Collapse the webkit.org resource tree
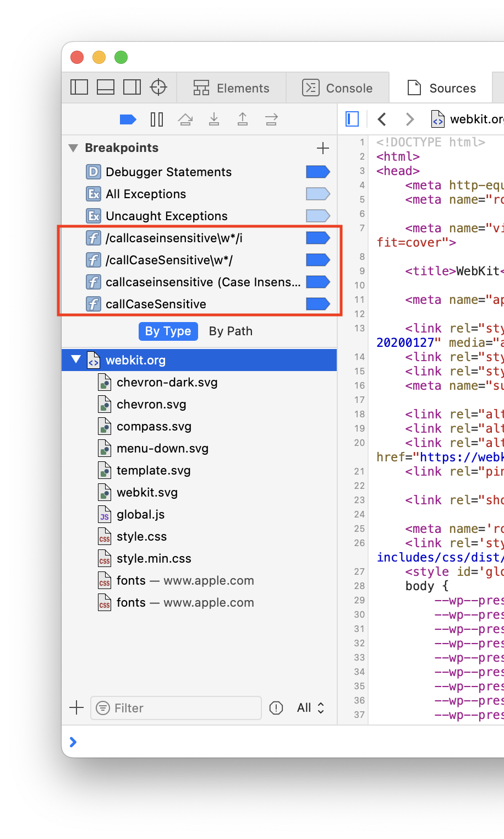This screenshot has width=504, height=839. coord(76,360)
